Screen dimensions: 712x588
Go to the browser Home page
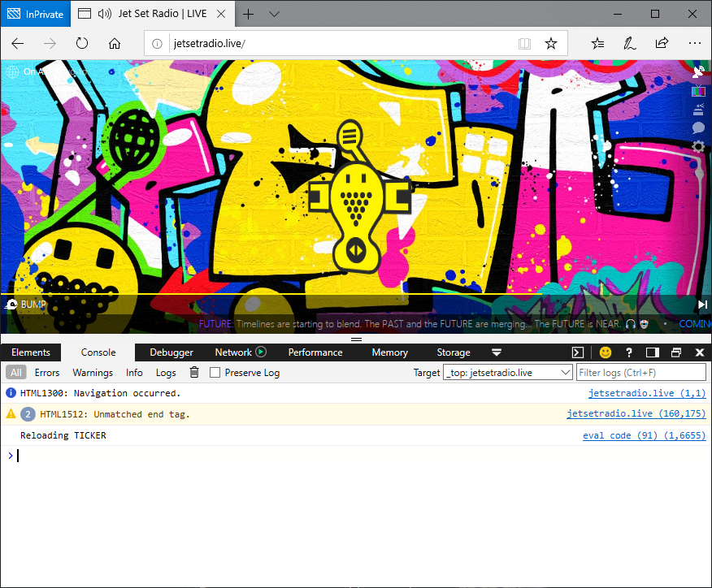coord(115,44)
